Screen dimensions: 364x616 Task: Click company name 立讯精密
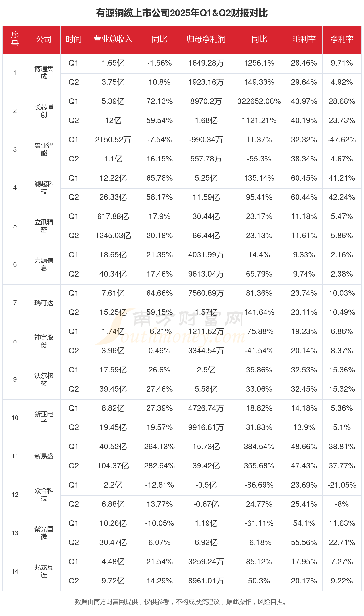[x=44, y=226]
